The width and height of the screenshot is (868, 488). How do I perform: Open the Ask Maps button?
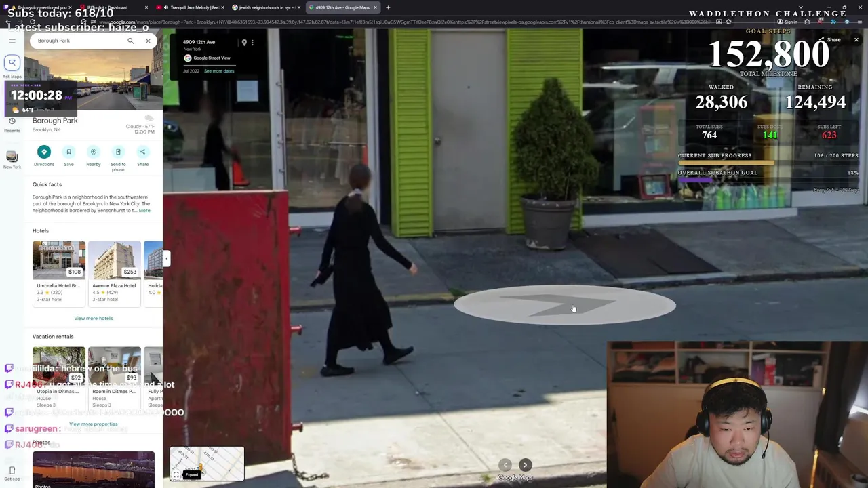tap(12, 64)
